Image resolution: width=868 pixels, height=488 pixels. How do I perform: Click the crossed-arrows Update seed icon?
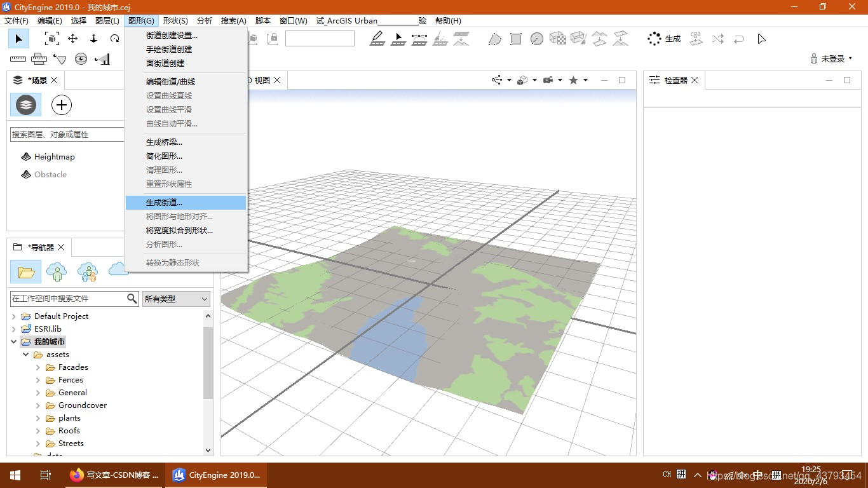[x=718, y=39]
